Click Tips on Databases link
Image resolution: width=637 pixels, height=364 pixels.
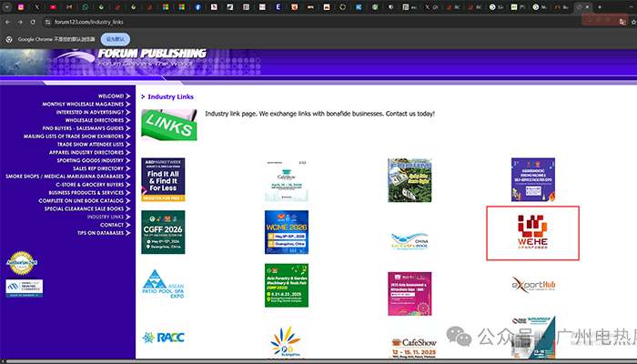click(100, 233)
